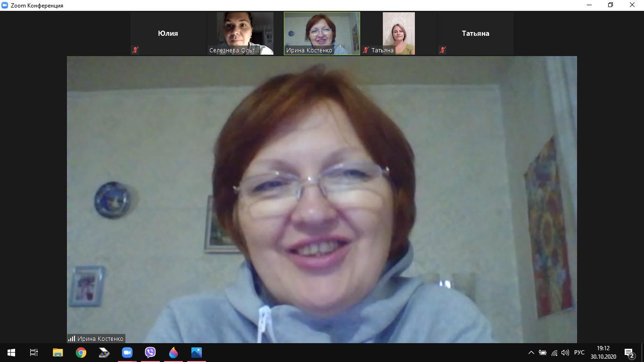
Task: Switch to the Zoom taskbar icon
Action: tap(127, 353)
